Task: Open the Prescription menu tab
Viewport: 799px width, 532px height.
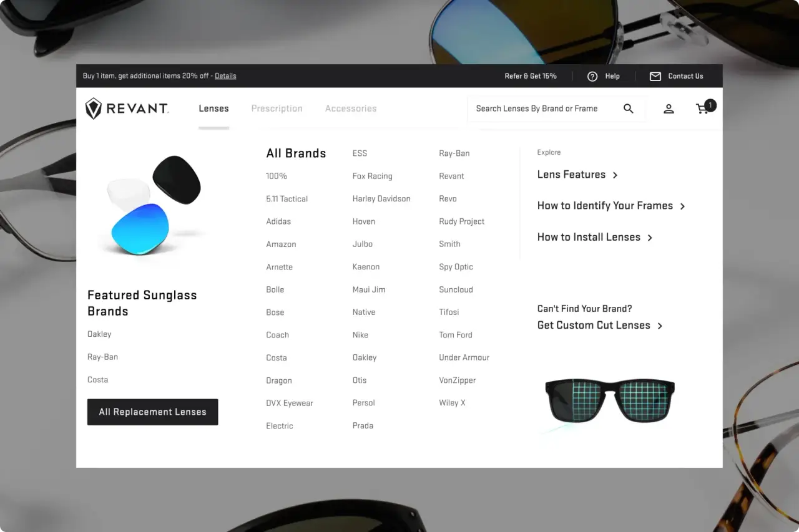Action: 277,109
